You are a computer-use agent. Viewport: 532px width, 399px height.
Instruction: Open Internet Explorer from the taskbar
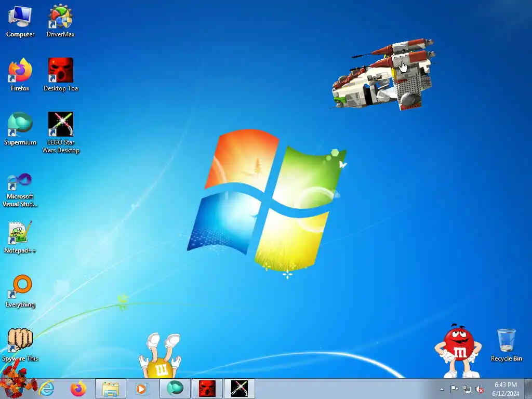click(46, 389)
